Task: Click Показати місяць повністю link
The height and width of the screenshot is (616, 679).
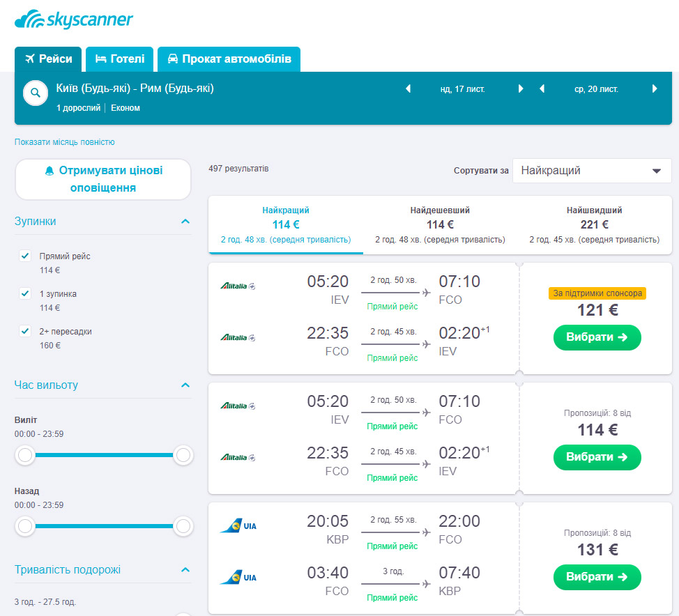Action: click(65, 142)
